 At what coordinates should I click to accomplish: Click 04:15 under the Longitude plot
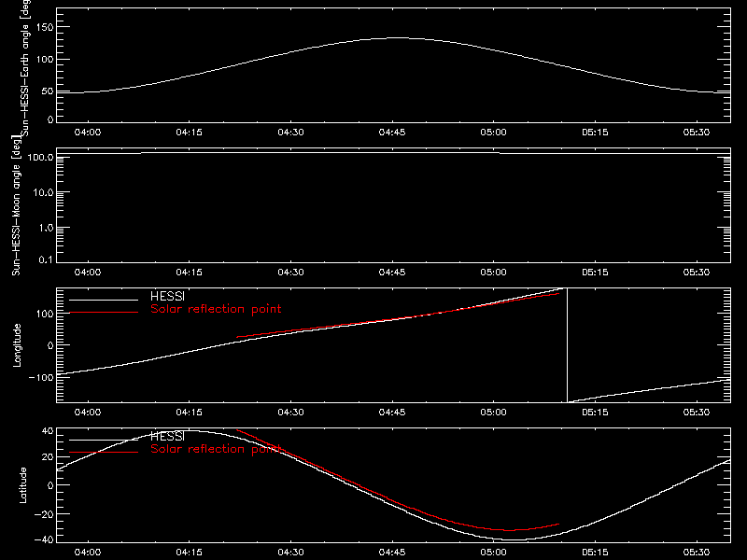[190, 413]
